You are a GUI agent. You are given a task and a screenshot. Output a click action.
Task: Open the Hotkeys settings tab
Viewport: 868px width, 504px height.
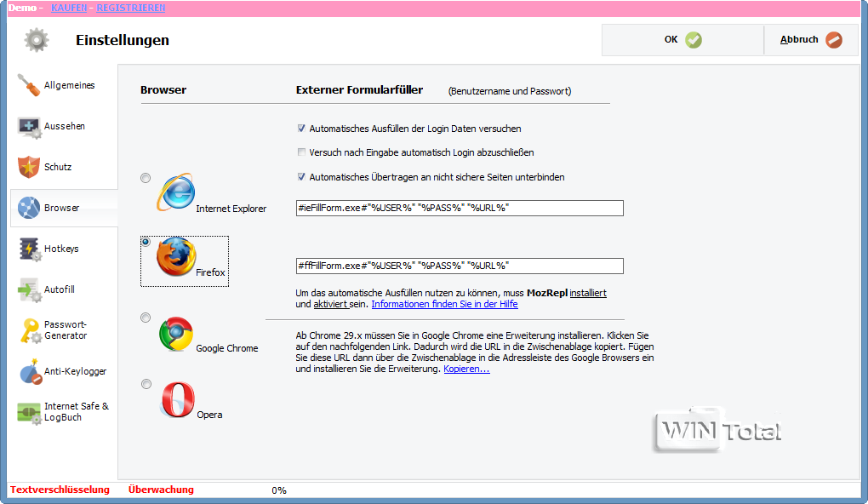[x=64, y=249]
